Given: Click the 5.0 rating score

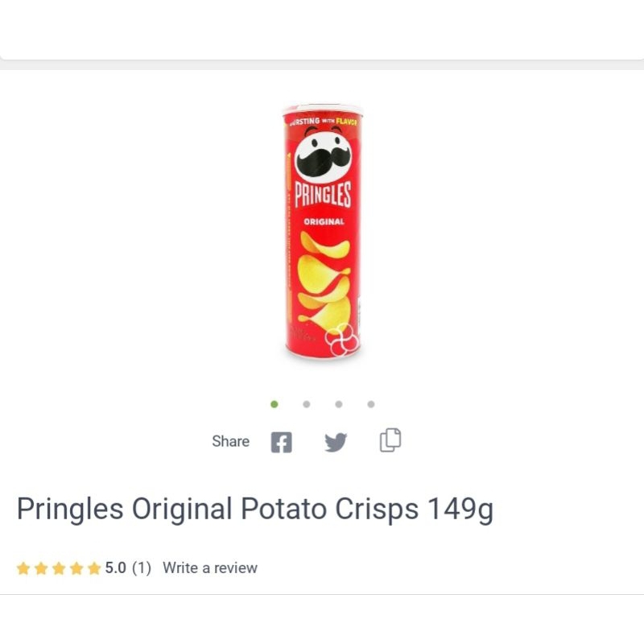Looking at the screenshot, I should pyautogui.click(x=114, y=568).
